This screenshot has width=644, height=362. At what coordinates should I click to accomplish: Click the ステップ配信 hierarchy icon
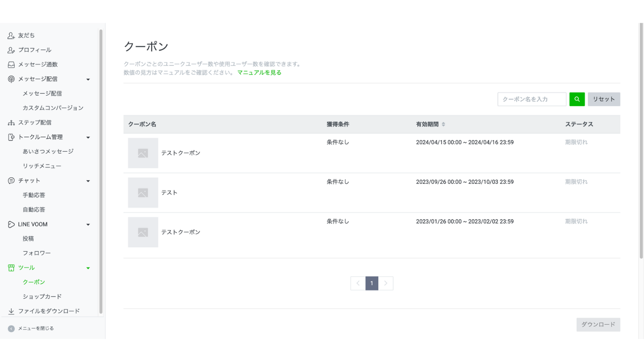point(11,123)
